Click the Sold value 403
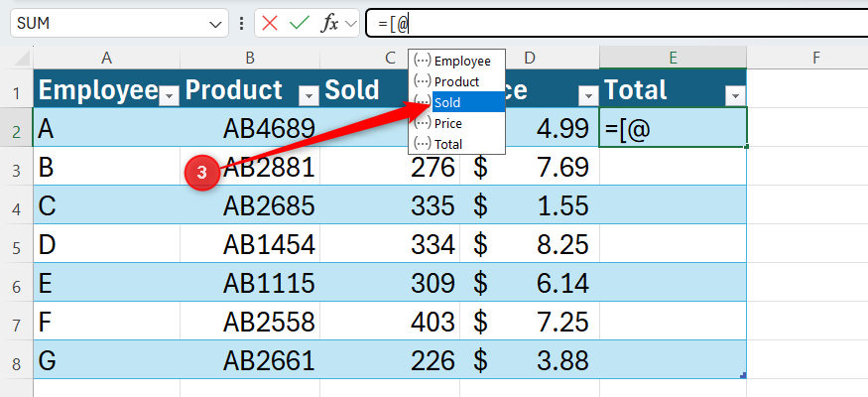The height and width of the screenshot is (397, 868). (x=433, y=322)
